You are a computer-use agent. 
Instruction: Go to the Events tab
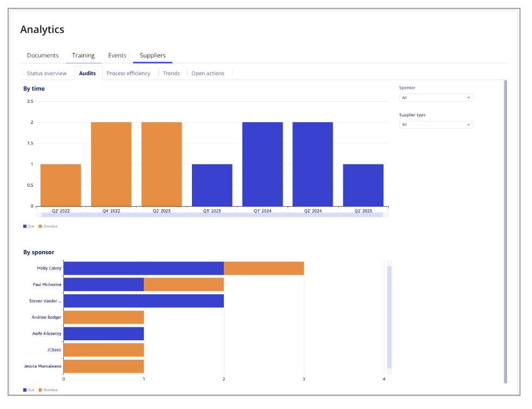(x=117, y=56)
